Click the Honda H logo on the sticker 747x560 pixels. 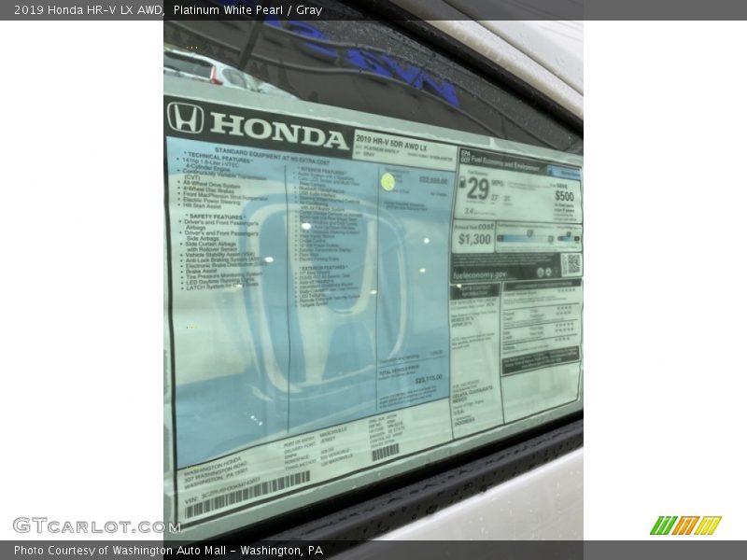185,118
